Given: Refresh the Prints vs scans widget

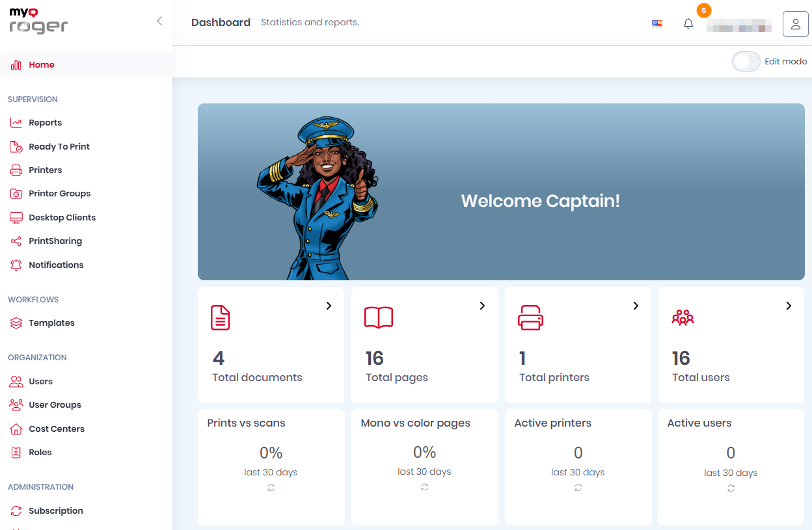Looking at the screenshot, I should coord(271,488).
